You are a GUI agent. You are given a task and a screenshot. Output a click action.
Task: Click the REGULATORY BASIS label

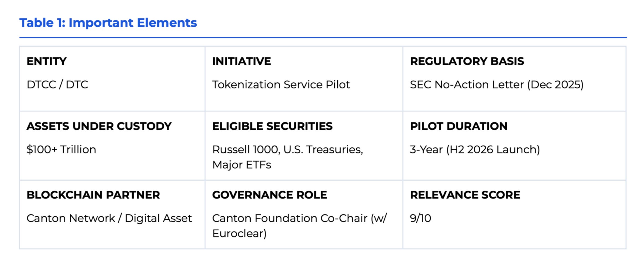[467, 61]
